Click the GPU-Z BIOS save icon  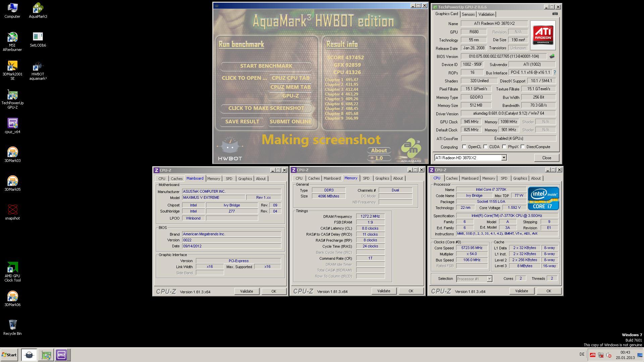pyautogui.click(x=552, y=56)
